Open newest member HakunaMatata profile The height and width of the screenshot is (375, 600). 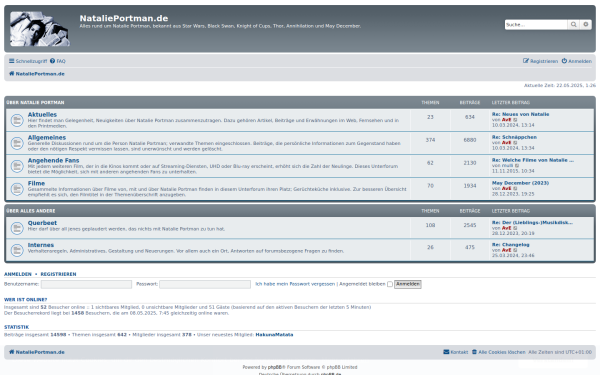(274, 335)
